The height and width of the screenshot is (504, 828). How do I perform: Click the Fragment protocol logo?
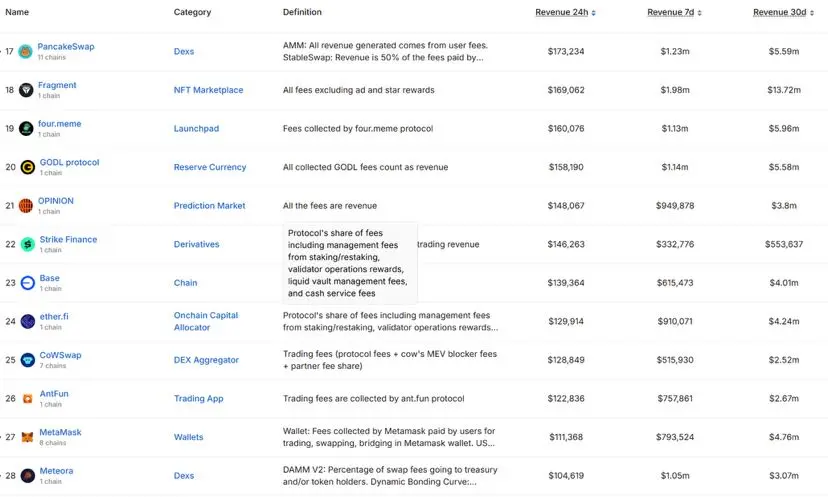(26, 90)
